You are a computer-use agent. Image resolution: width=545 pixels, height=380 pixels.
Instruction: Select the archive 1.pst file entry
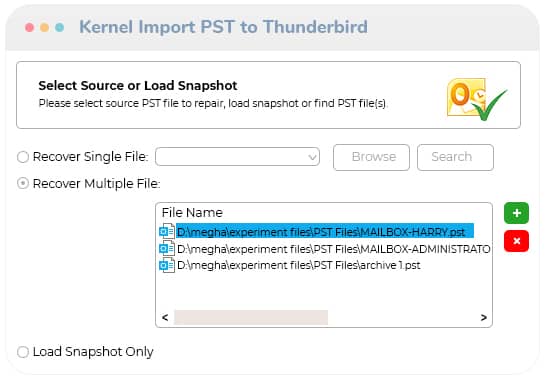click(299, 265)
